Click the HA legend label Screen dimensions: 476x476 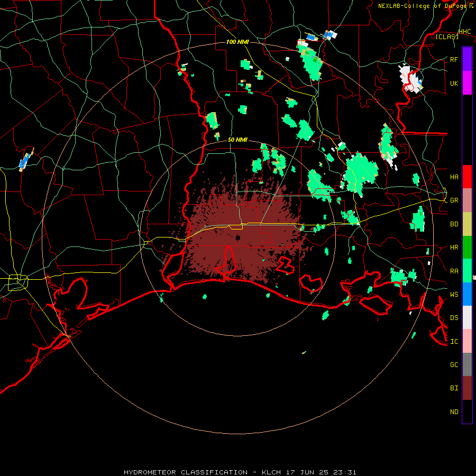point(454,177)
